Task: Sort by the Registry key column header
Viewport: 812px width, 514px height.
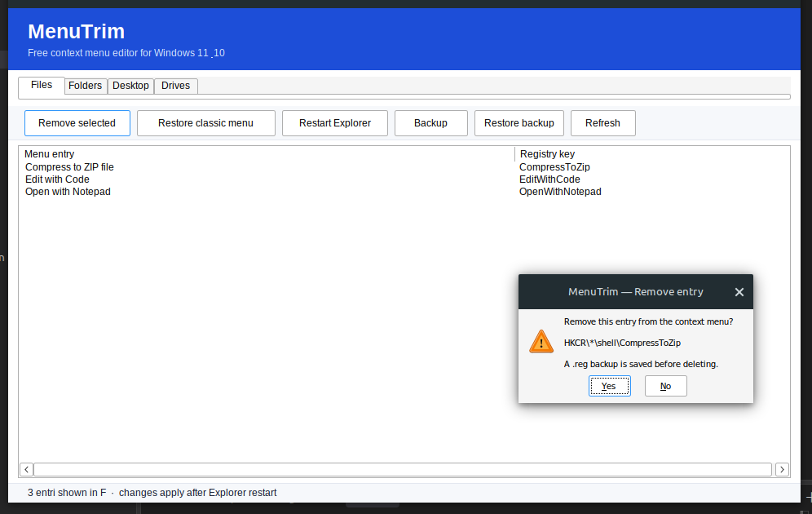Action: (x=652, y=154)
